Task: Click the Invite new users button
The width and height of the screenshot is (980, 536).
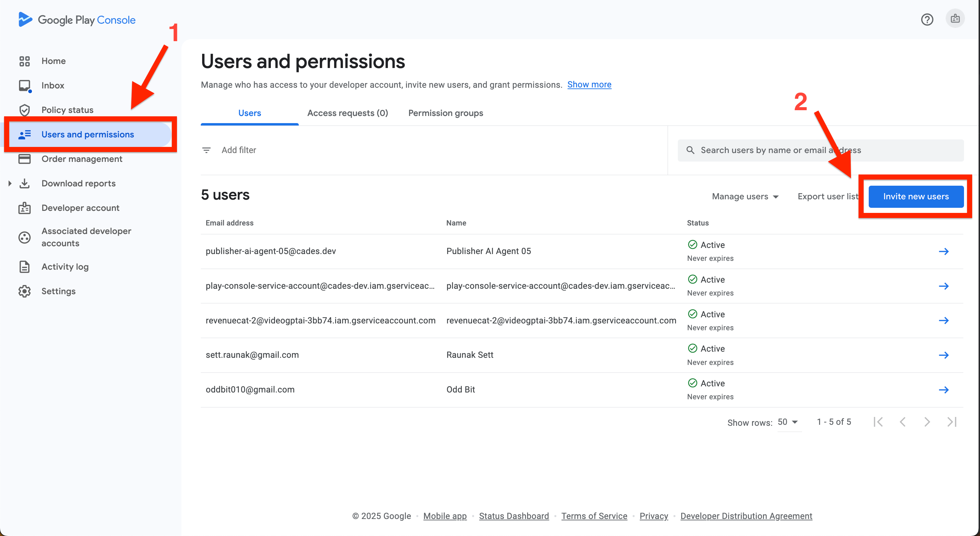Action: [916, 197]
